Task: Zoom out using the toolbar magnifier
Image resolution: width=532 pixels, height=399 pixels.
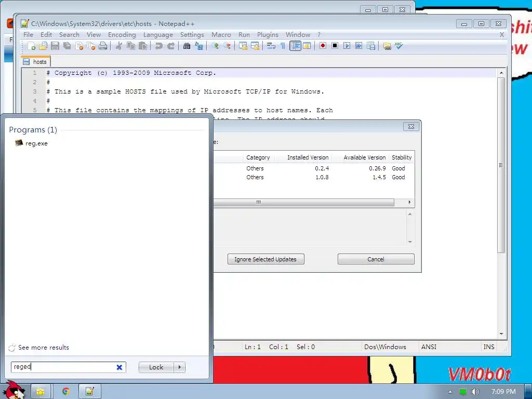Action: click(x=227, y=46)
